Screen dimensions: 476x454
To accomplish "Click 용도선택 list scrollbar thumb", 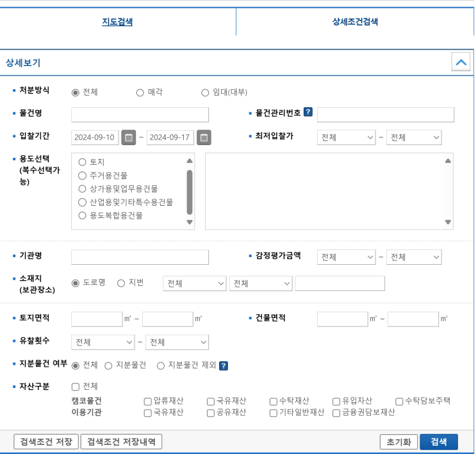I will coord(190,192).
